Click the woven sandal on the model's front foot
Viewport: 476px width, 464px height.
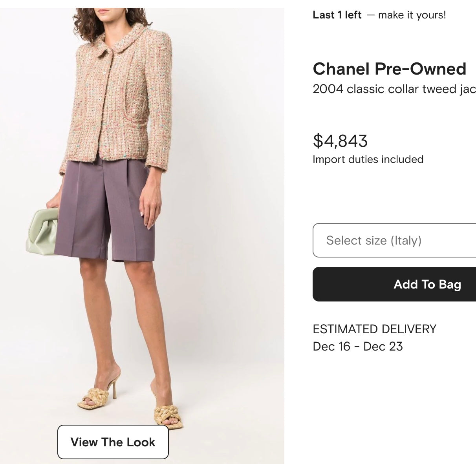click(x=168, y=416)
